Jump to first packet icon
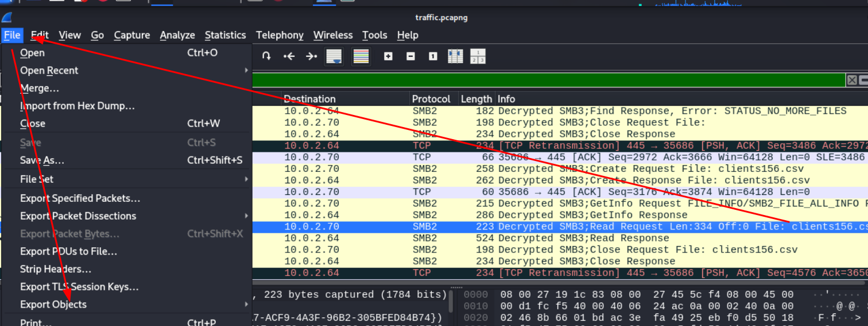The height and width of the screenshot is (326, 868). 289,56
